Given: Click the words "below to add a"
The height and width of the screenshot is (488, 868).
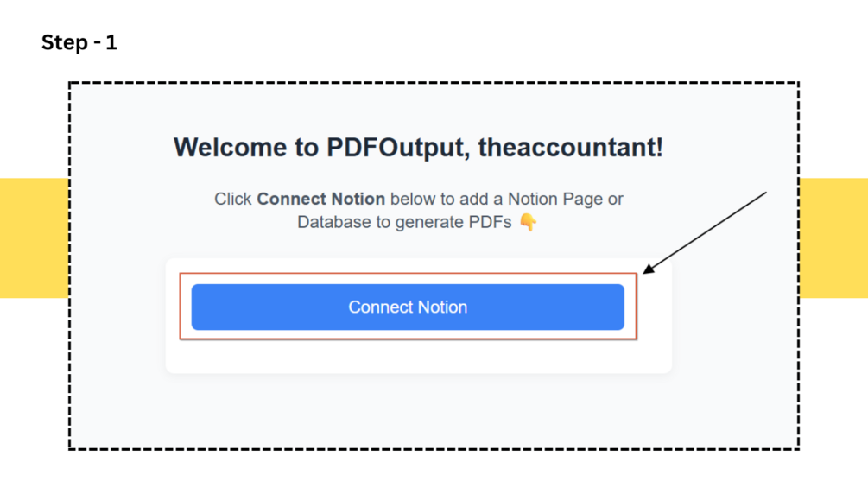Looking at the screenshot, I should click(x=447, y=199).
